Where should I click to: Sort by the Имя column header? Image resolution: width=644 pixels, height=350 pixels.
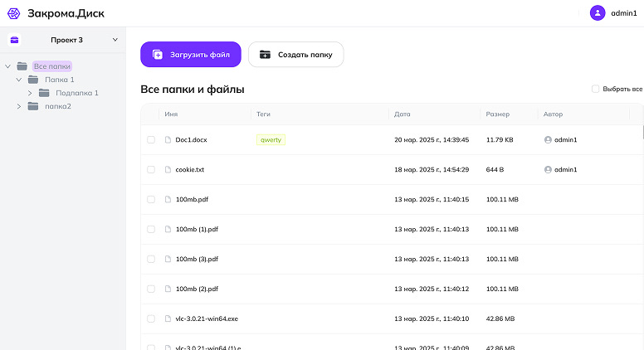coord(171,114)
